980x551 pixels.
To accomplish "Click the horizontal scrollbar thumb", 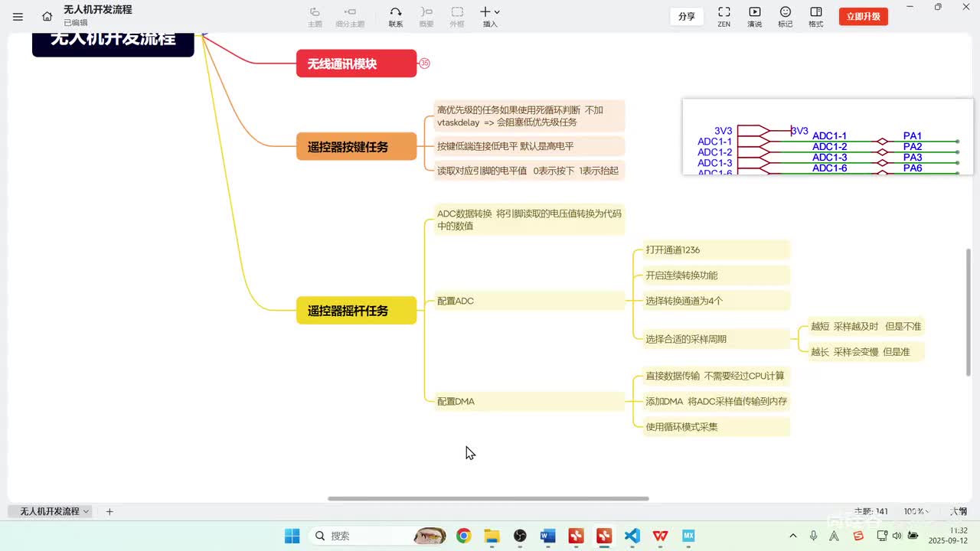I will pyautogui.click(x=488, y=499).
